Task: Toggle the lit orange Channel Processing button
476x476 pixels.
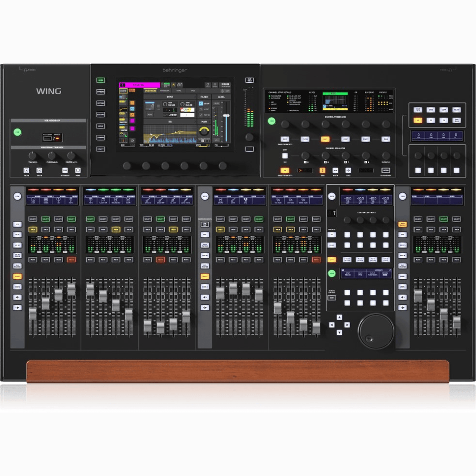Action: (325, 139)
